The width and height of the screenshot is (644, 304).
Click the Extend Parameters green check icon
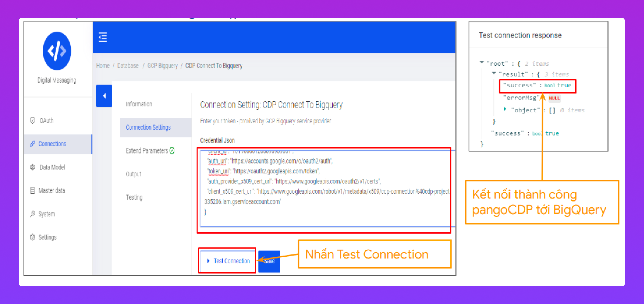[x=172, y=151]
